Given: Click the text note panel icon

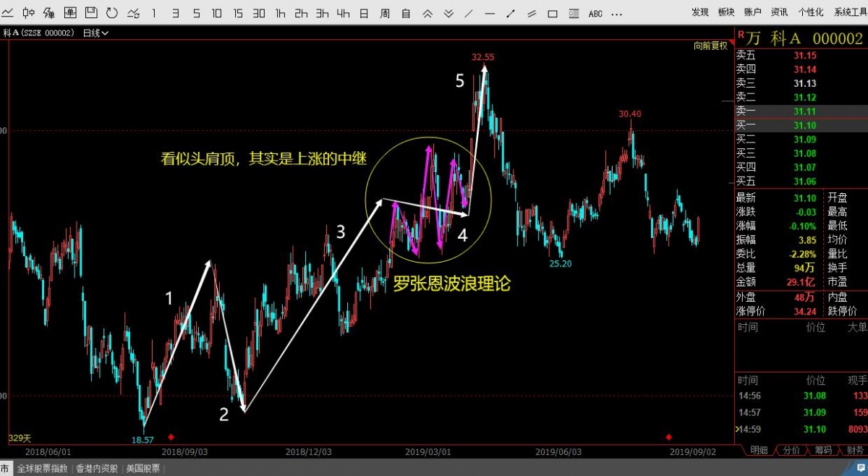Looking at the screenshot, I should pos(574,13).
